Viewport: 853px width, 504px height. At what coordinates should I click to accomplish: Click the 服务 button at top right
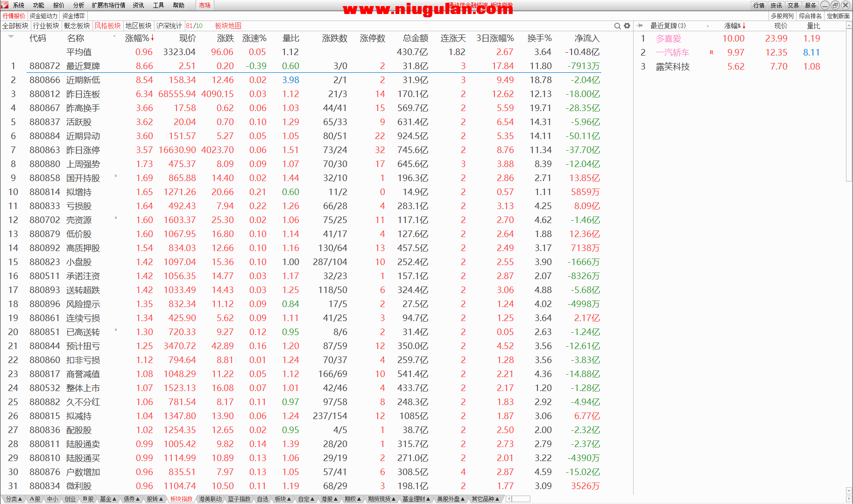811,5
